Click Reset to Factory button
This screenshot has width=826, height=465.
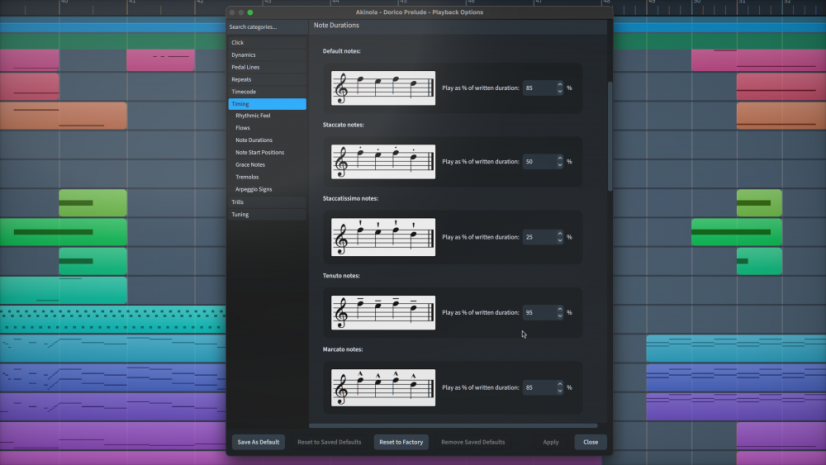[x=401, y=442]
